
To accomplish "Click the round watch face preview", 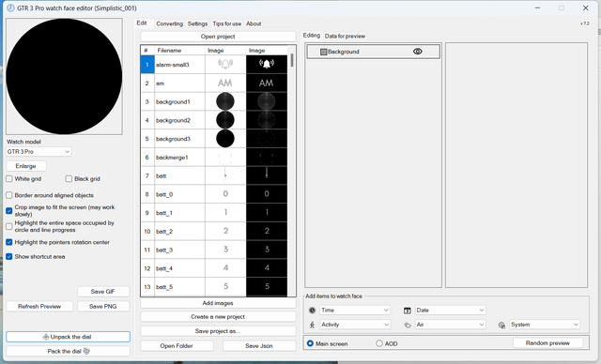I will (x=64, y=77).
